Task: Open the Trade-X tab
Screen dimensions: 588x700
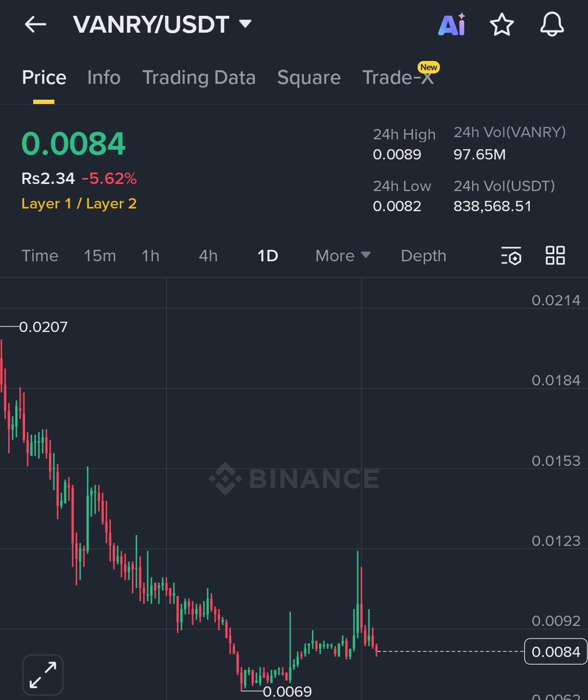Action: coord(398,78)
